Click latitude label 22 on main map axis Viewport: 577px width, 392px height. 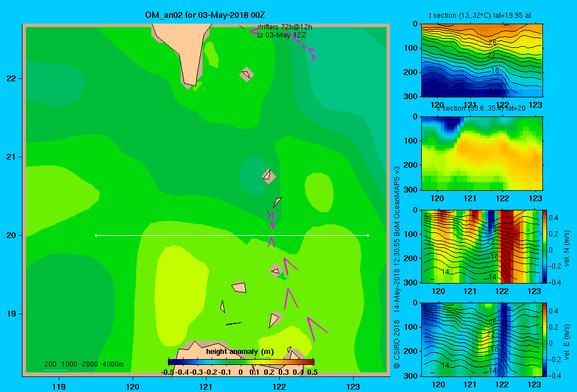coord(12,78)
